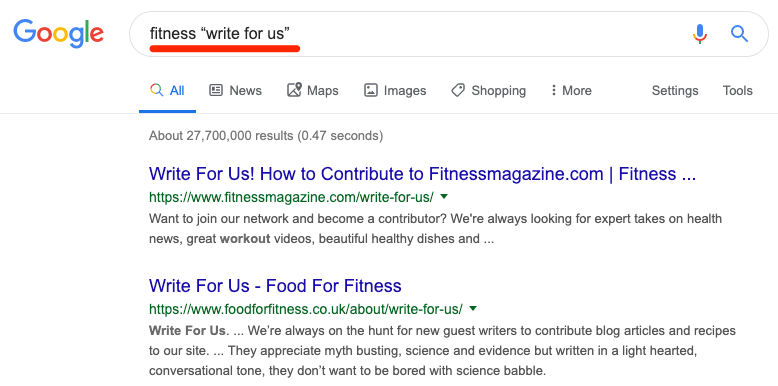Click the green fitnessmagazine.com URL
Viewport: 778px width, 386px height.
click(291, 197)
